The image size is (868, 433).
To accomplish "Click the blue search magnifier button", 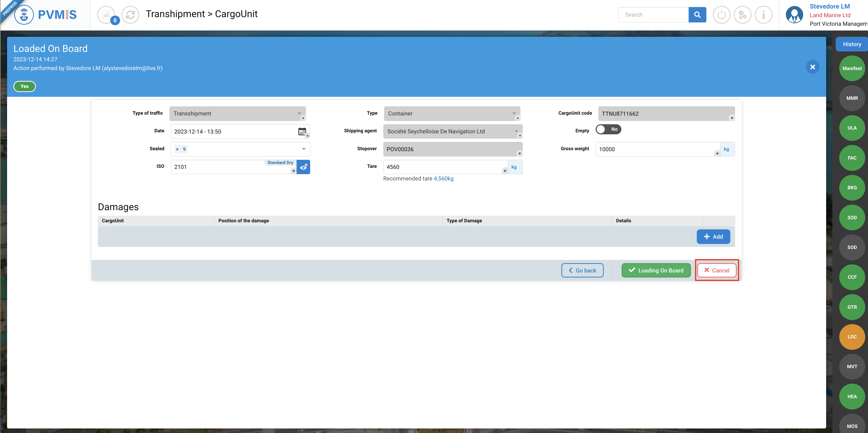I will pyautogui.click(x=697, y=15).
